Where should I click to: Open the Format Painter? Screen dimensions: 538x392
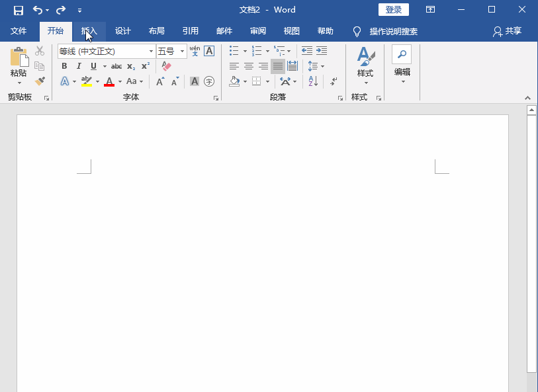pos(41,80)
